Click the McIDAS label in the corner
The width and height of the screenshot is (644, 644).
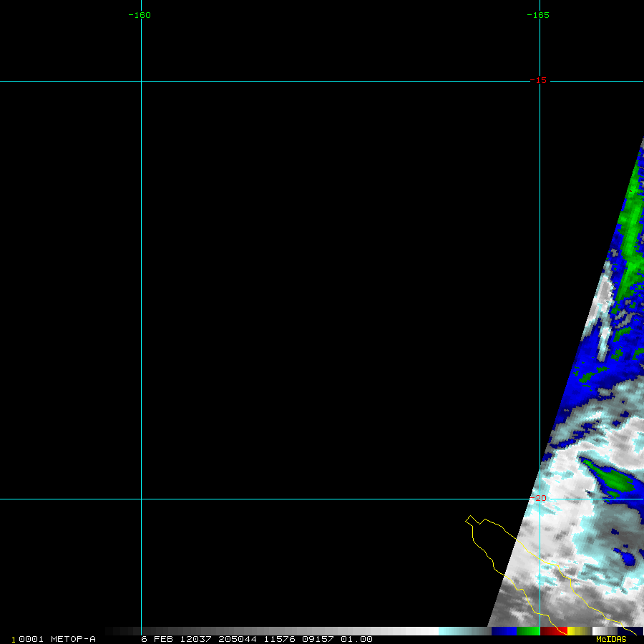tap(610, 639)
